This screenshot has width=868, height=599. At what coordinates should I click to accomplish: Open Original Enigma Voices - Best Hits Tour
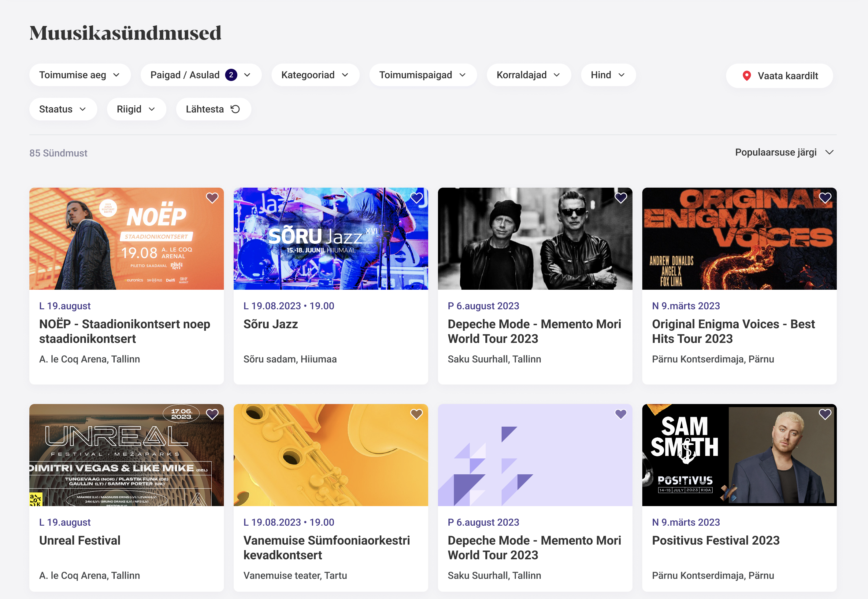pos(733,331)
